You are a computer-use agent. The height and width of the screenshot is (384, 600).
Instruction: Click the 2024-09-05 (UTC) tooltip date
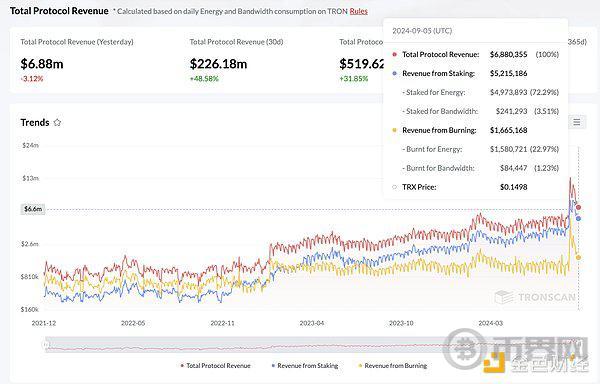click(422, 31)
